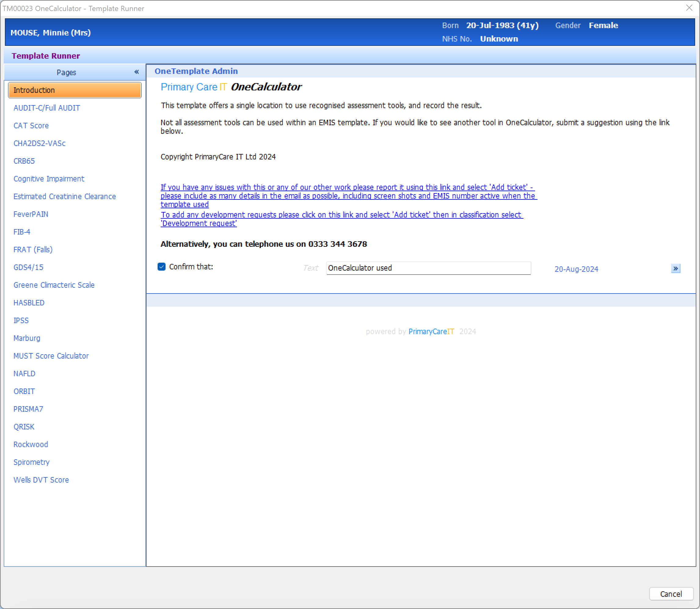This screenshot has width=700, height=609.
Task: Collapse the Pages panel with the double-chevron icon
Action: (x=136, y=72)
